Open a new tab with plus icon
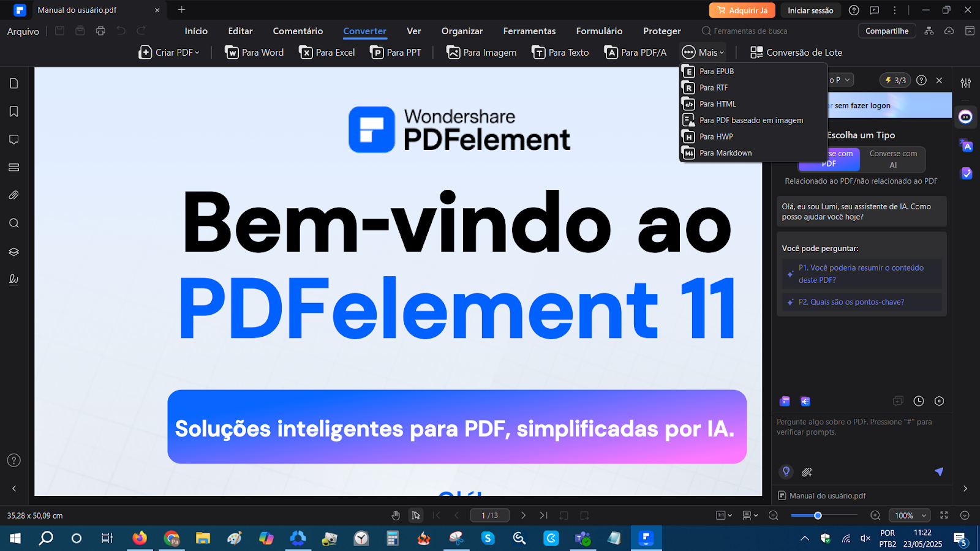 tap(181, 10)
